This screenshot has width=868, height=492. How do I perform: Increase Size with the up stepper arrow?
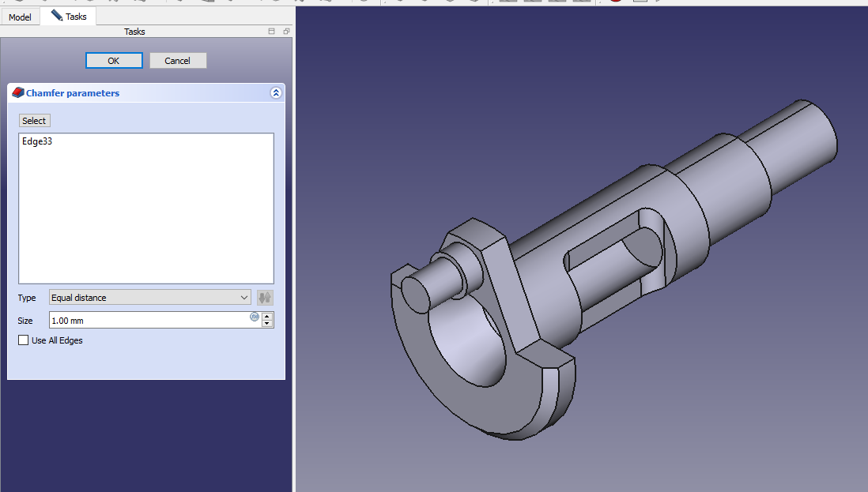coord(267,316)
